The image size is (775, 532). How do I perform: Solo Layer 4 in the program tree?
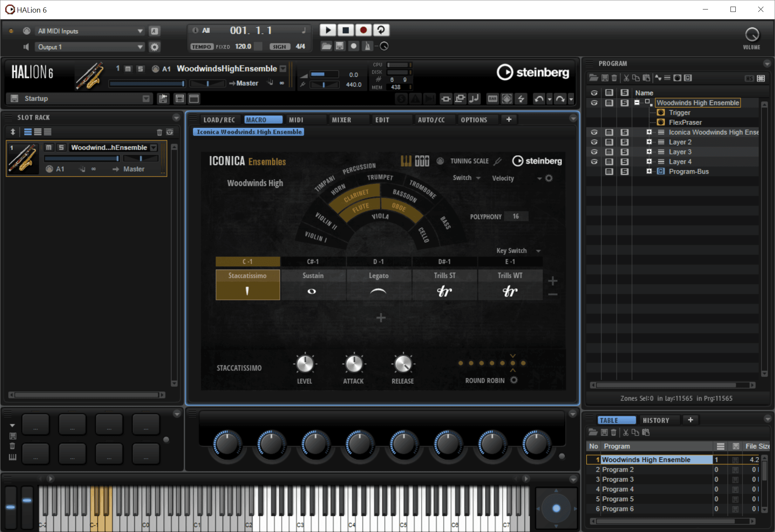click(624, 162)
